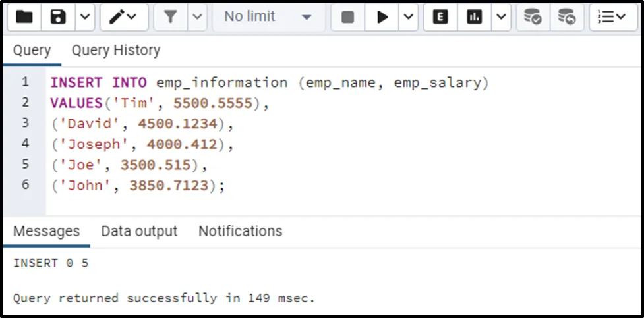Open the Data output tab
Viewport: 644px width, 318px height.
(x=139, y=232)
